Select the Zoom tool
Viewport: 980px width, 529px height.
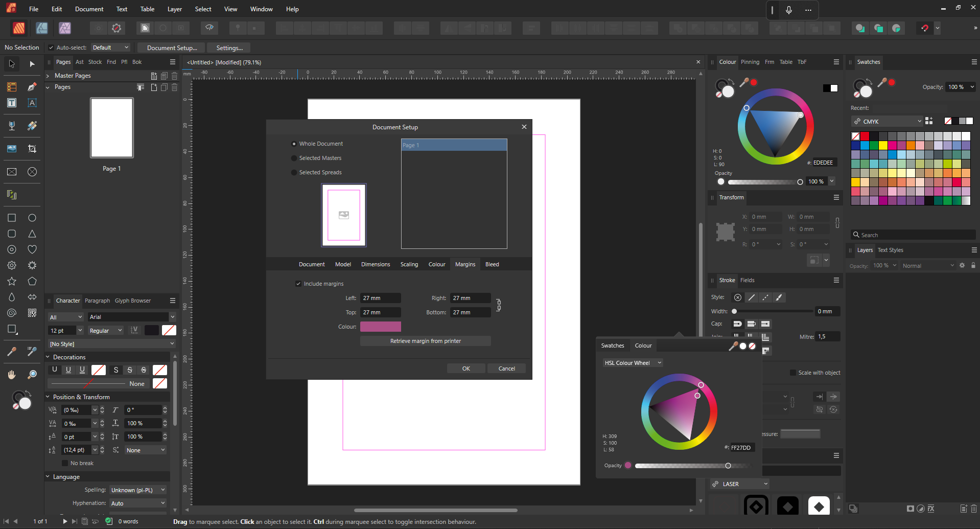tap(32, 375)
